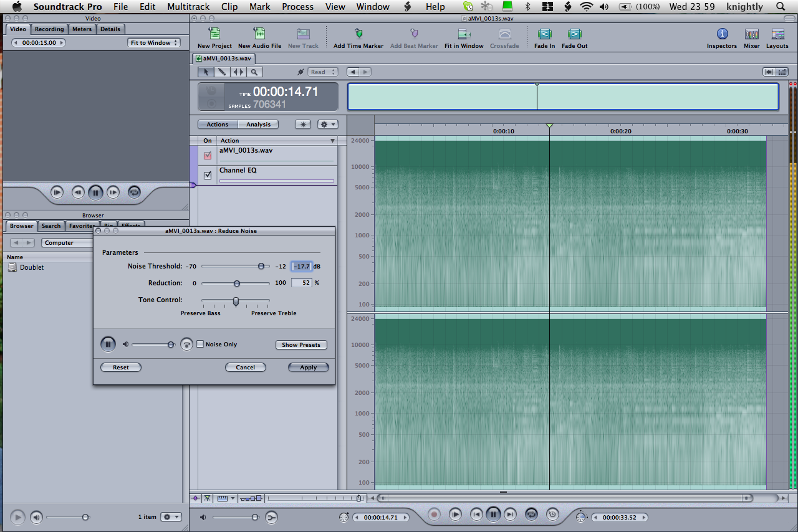The image size is (798, 532).
Task: Click the Noise Threshold dB input field
Action: tap(302, 266)
